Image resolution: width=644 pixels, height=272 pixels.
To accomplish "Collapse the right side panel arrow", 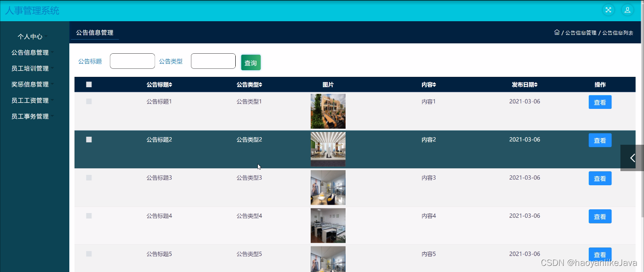I will coord(632,158).
